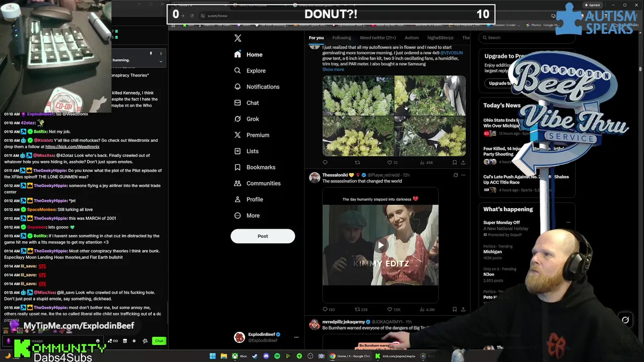Open more options on Thessaloniki post

(463, 175)
